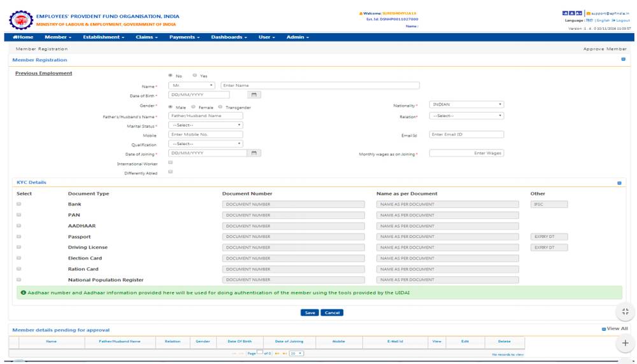Click the floating plus zoom button

pos(624,343)
